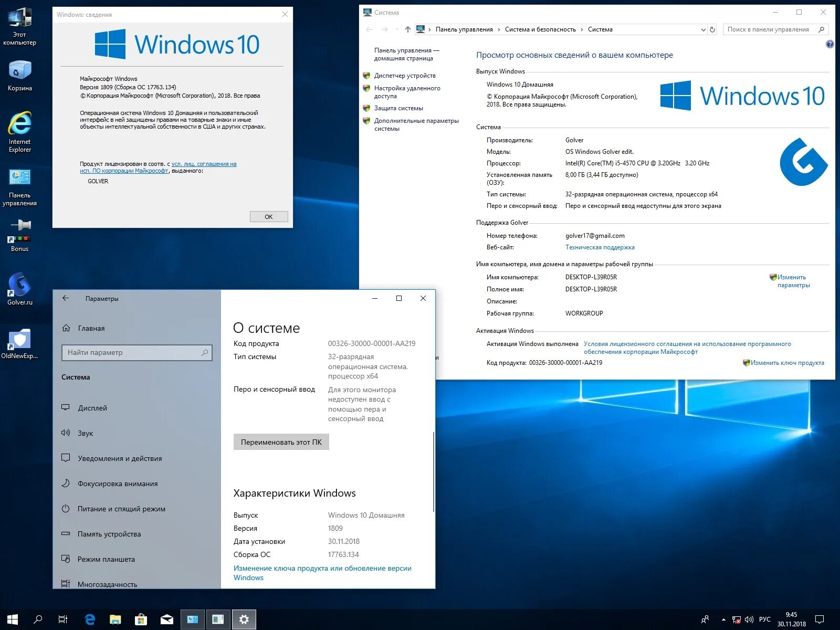
Task: Show hidden tray icons arrow
Action: pos(724,619)
